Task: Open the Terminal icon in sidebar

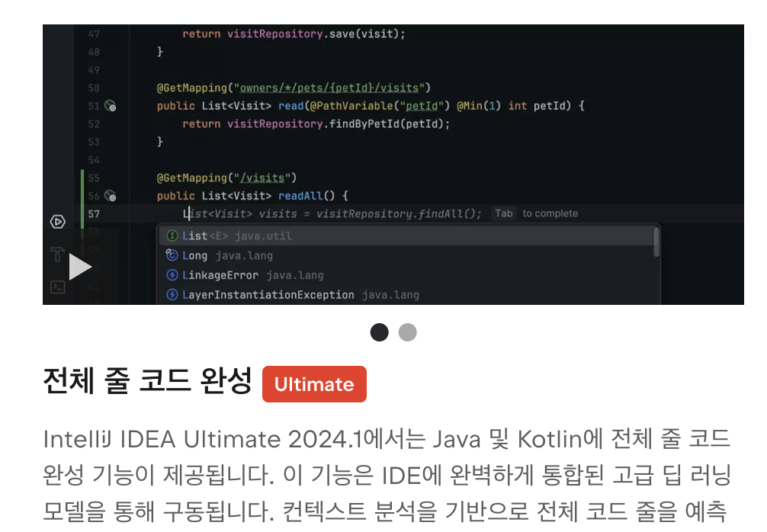Action: (x=58, y=287)
